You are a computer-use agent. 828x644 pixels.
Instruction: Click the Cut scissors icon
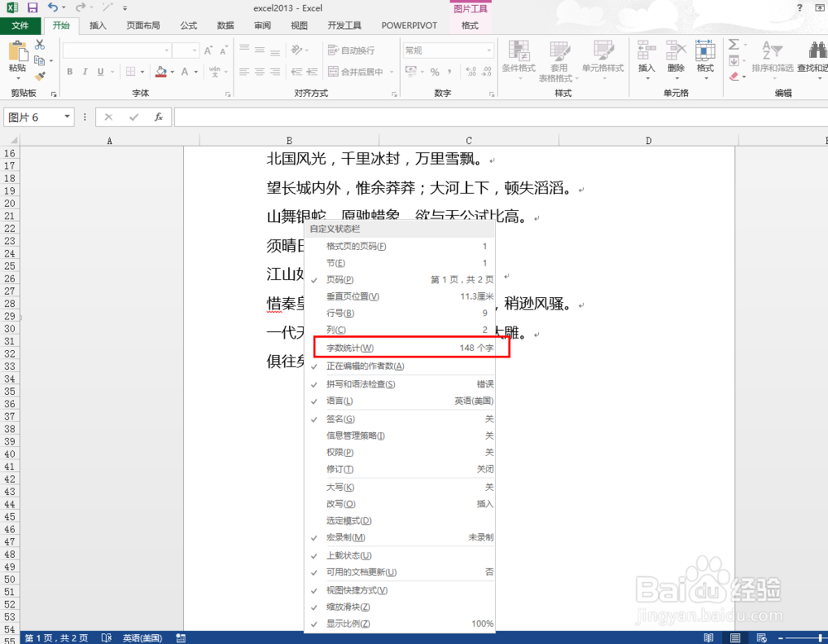point(40,45)
